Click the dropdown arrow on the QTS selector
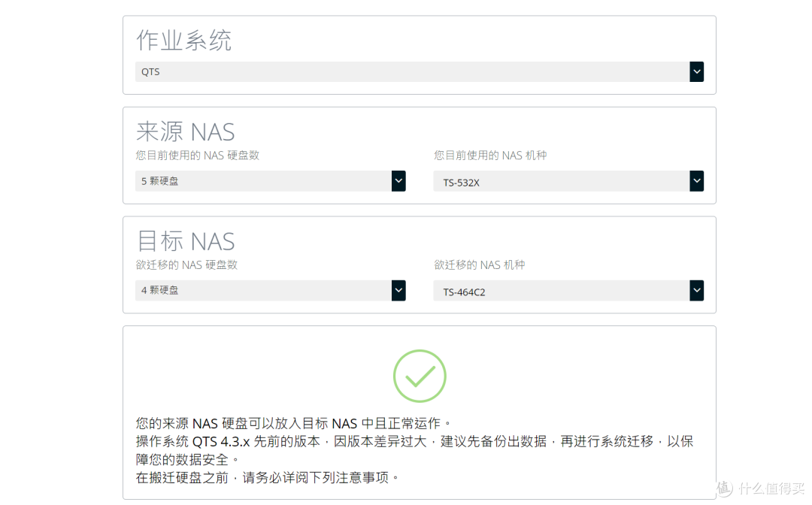Screen dimensions: 812x505 696,71
